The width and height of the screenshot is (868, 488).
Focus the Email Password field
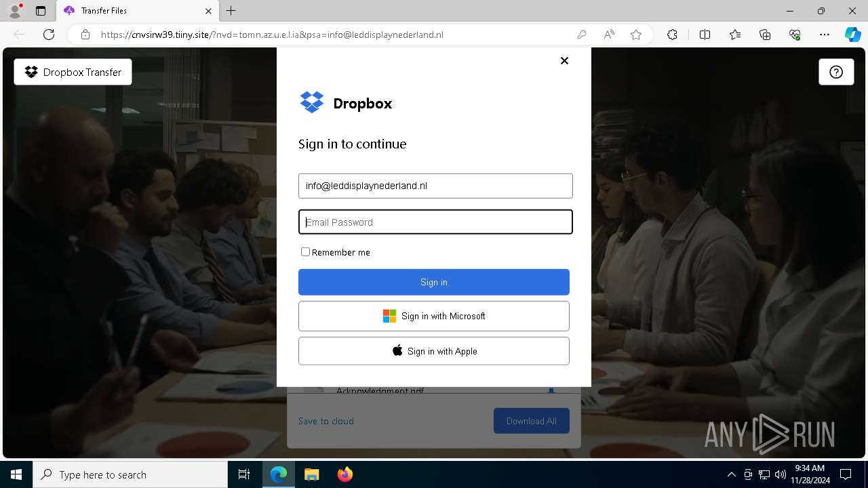(x=435, y=222)
